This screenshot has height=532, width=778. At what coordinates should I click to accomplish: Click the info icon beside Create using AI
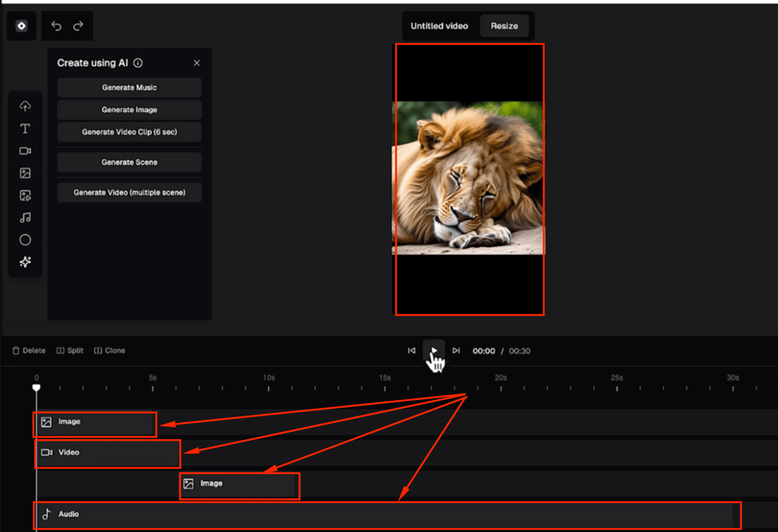[138, 63]
